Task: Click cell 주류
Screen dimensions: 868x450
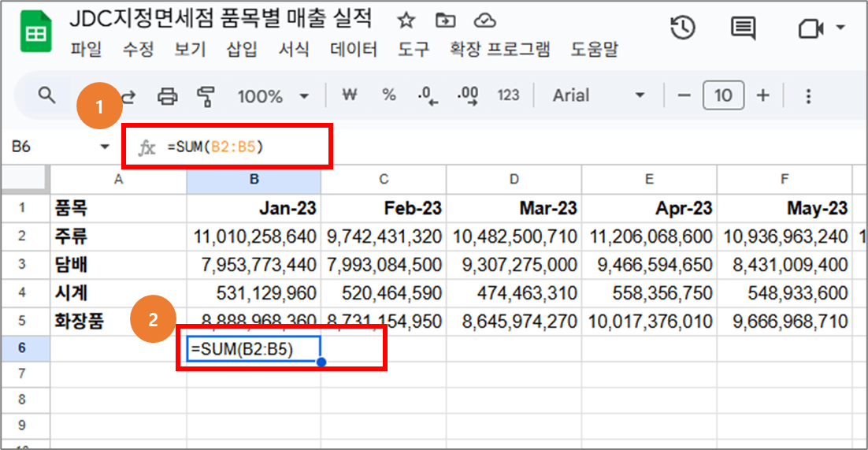Action: tap(118, 237)
